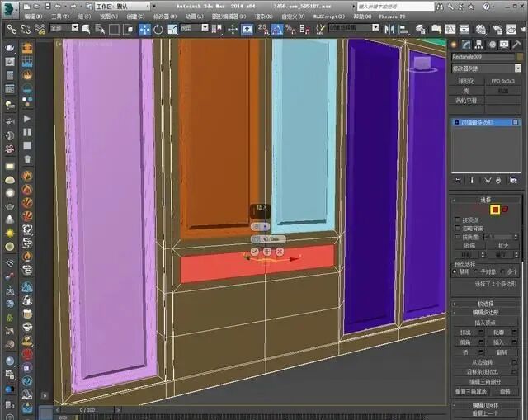528x420 pixels.
Task: Toggle the Angle Snap icon
Action: (277, 30)
